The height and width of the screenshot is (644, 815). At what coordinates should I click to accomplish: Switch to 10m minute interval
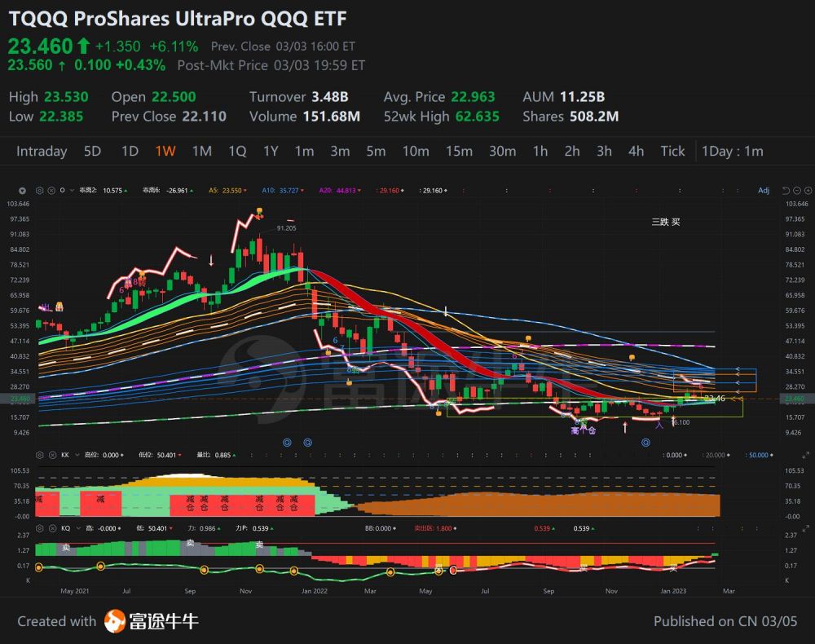pos(416,152)
